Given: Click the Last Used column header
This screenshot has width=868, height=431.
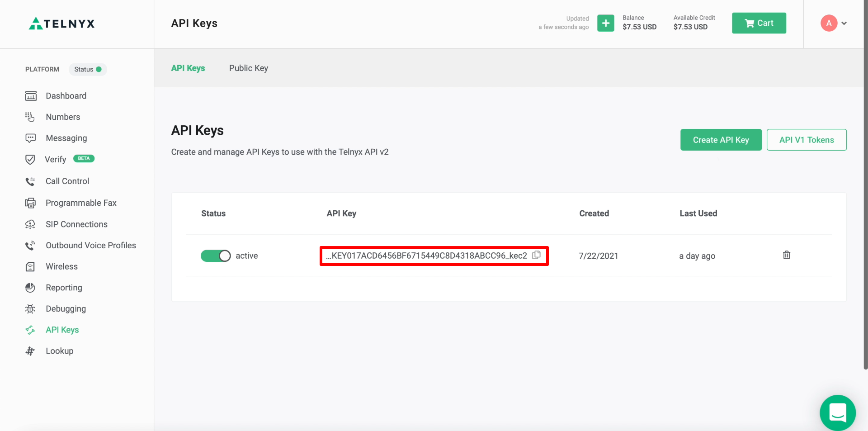Looking at the screenshot, I should tap(698, 213).
